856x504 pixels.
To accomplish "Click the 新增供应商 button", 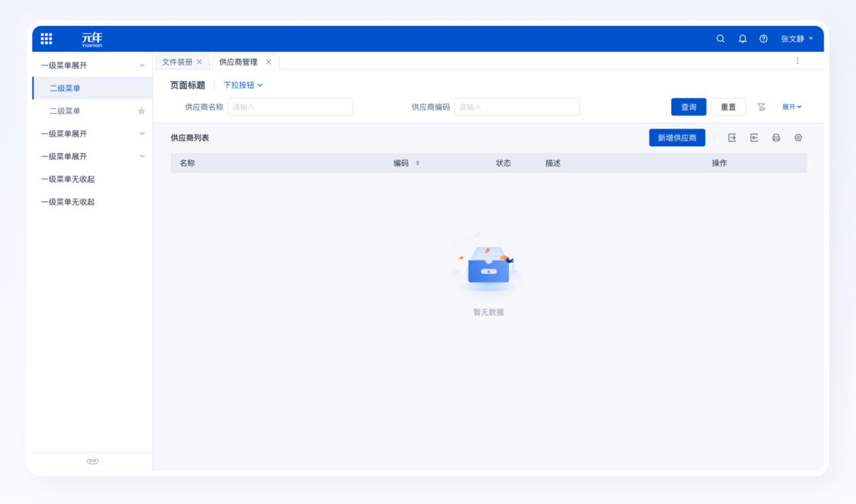I will click(x=677, y=138).
